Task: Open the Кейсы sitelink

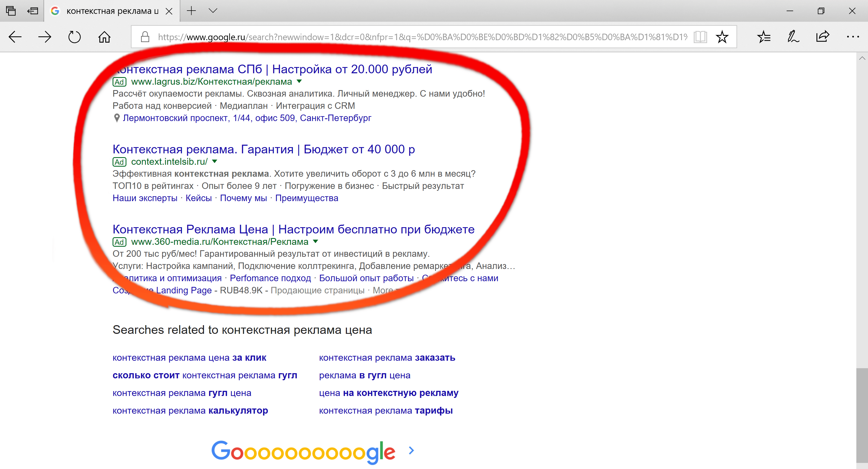Action: tap(199, 198)
